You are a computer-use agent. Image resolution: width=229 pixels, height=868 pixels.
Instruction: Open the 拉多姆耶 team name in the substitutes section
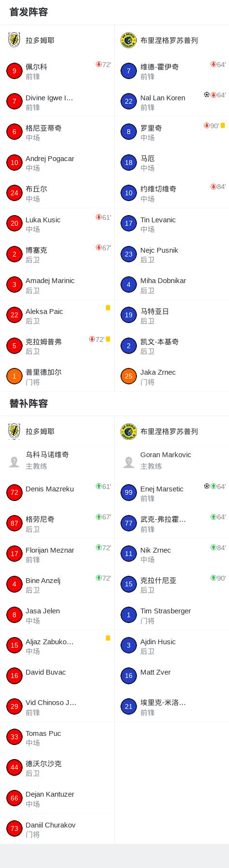click(x=40, y=432)
